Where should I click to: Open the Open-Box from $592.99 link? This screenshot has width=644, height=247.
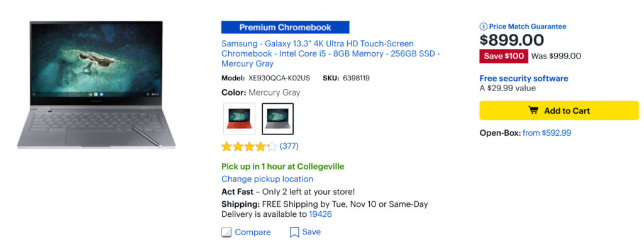click(547, 133)
